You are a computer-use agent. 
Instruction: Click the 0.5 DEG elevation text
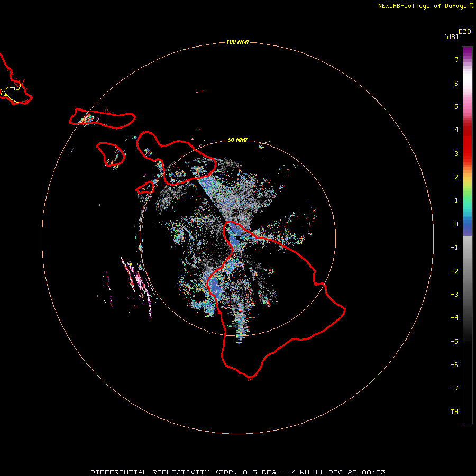(260, 472)
